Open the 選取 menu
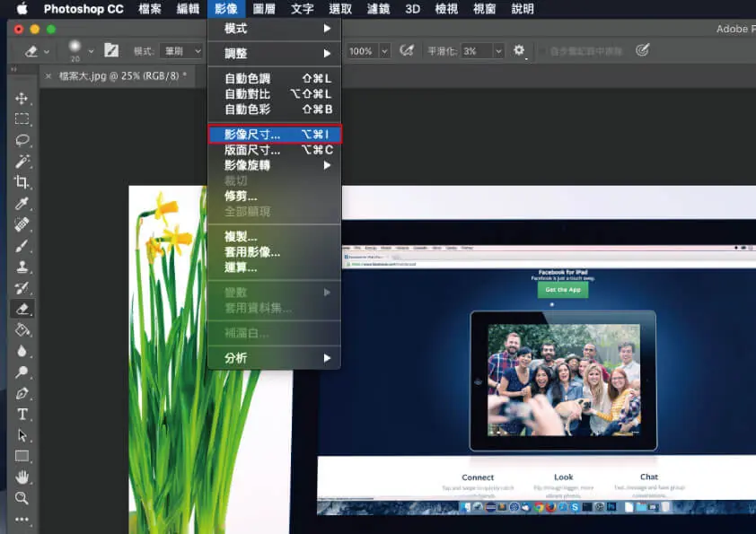This screenshot has width=756, height=534. pyautogui.click(x=340, y=9)
